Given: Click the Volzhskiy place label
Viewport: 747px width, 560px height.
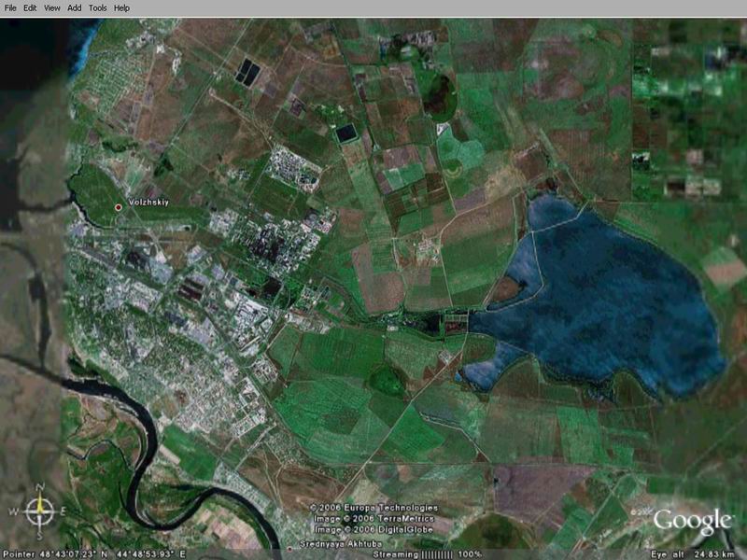Looking at the screenshot, I should [148, 203].
